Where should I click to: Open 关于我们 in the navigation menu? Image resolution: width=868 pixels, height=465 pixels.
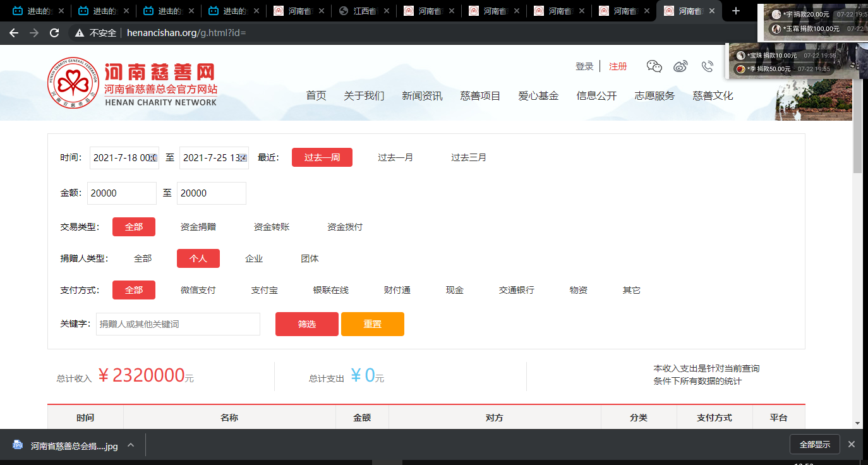[x=364, y=96]
